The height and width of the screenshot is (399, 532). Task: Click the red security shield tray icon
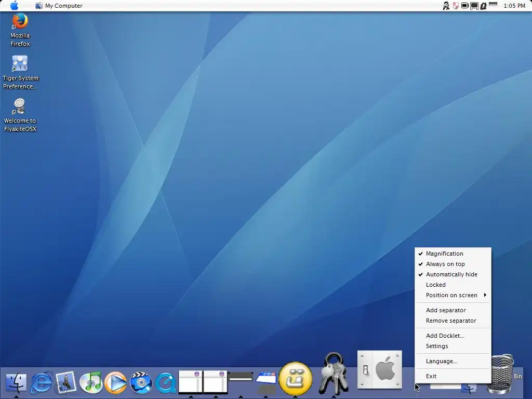[456, 5]
